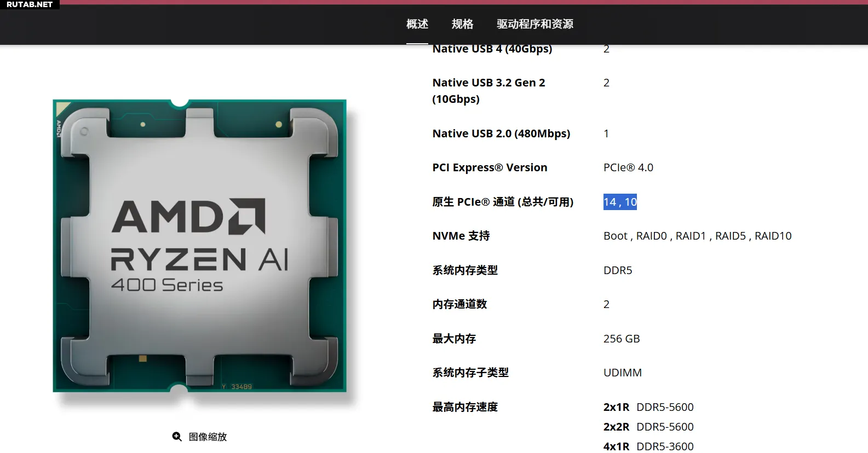Click the 原生 PCIe® 通道 (总共/可用) label

point(503,202)
